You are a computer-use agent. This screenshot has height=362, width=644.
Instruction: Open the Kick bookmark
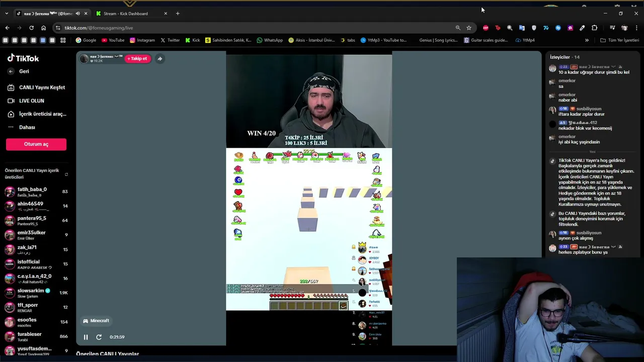tap(193, 40)
